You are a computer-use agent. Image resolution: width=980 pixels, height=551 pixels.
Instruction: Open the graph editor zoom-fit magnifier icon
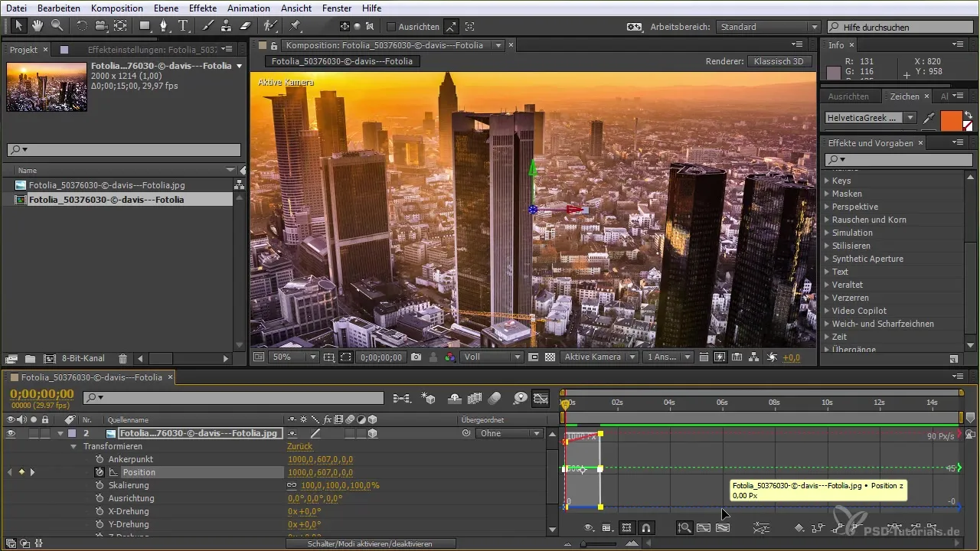(x=684, y=527)
